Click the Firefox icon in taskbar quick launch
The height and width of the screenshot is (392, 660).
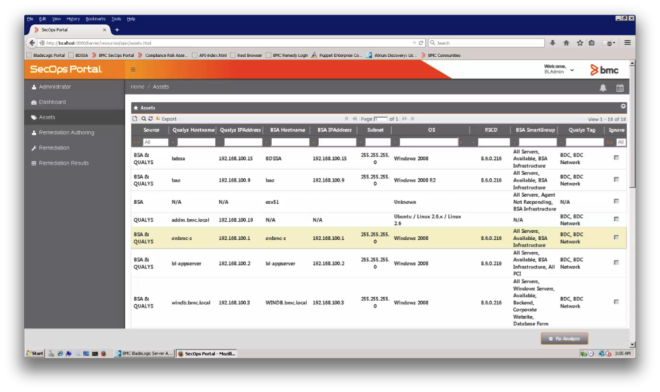(x=104, y=354)
